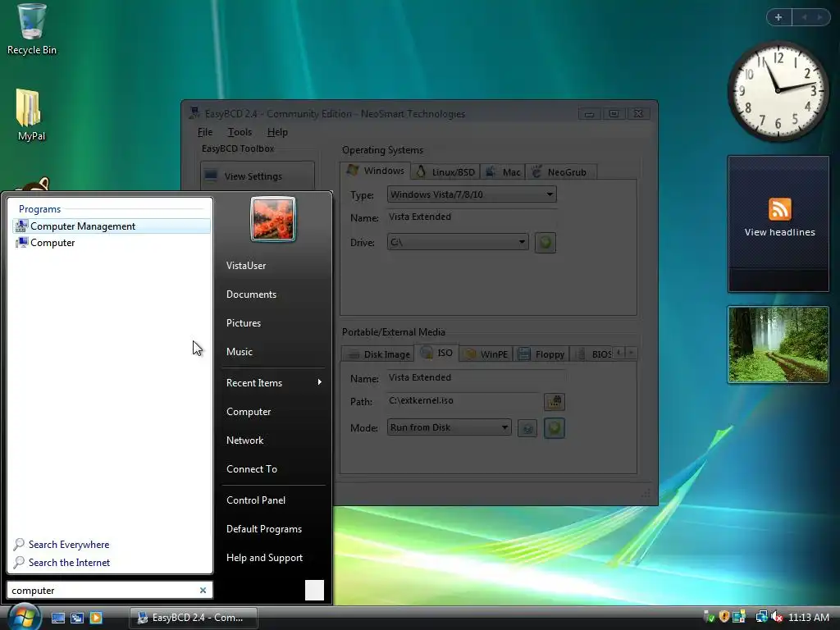This screenshot has height=630, width=840.
Task: Switch to the BIOS tab
Action: 593,354
